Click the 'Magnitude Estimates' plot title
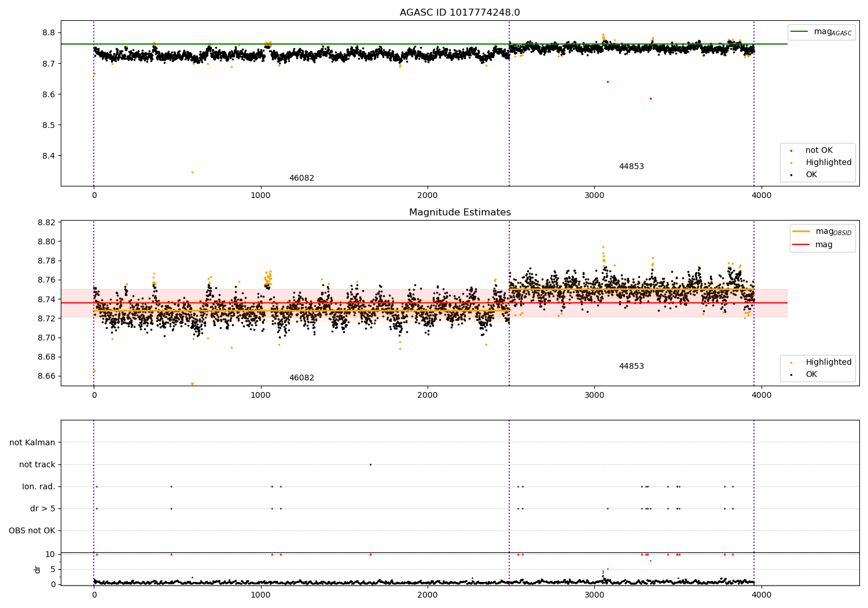The height and width of the screenshot is (608, 868). point(459,213)
